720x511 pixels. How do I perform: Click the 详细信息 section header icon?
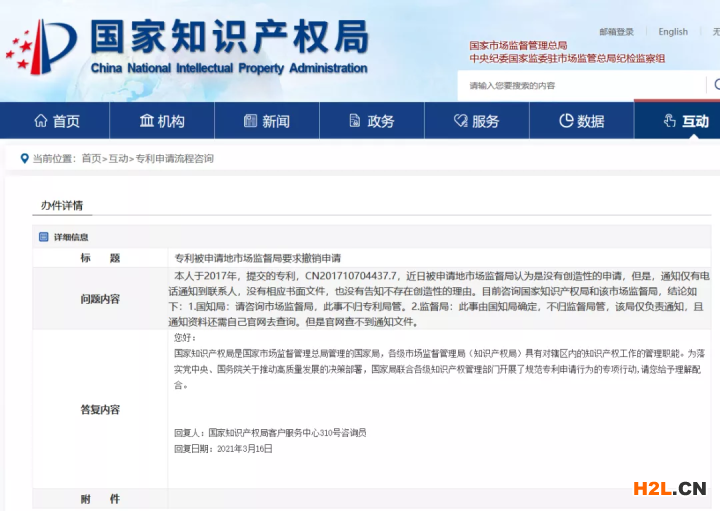pyautogui.click(x=43, y=237)
